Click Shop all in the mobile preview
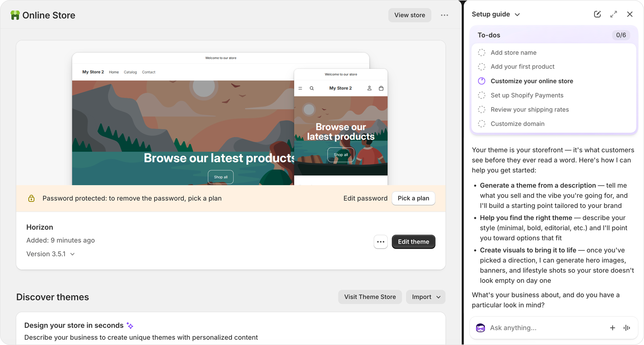This screenshot has height=345, width=644. [341, 155]
